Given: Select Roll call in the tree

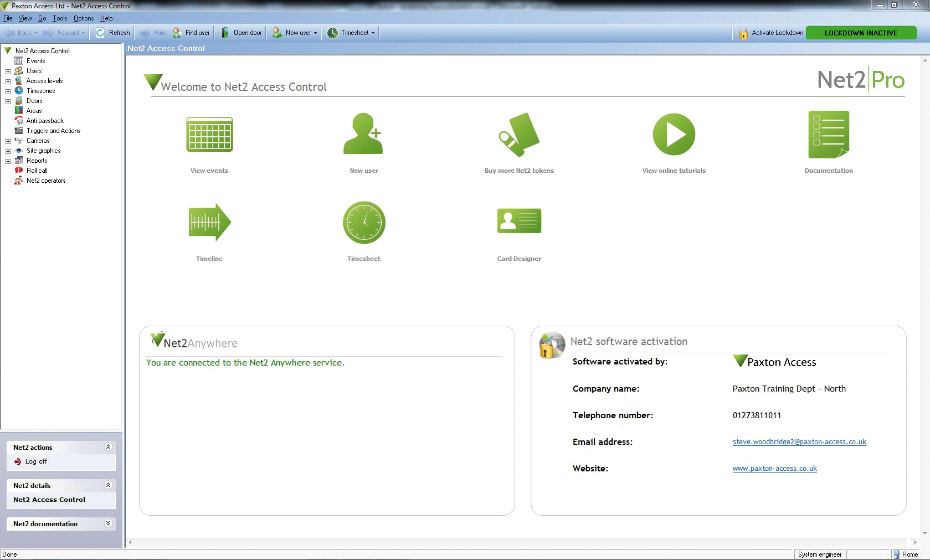Looking at the screenshot, I should click(x=37, y=171).
